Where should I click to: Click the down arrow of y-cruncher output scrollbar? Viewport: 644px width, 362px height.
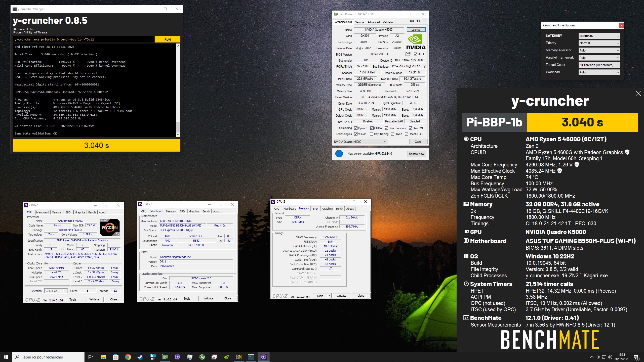point(178,135)
